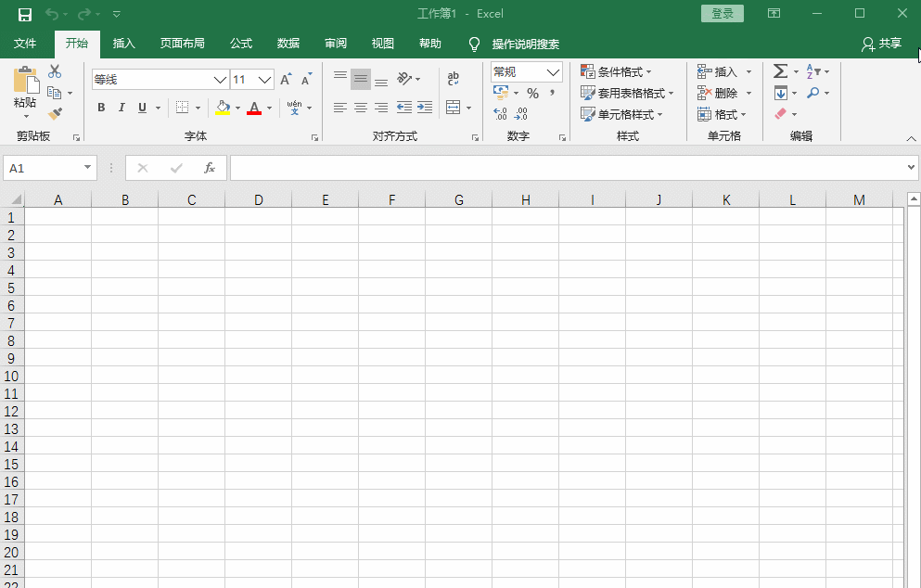Image resolution: width=921 pixels, height=588 pixels.
Task: Toggle underline with the U icon
Action: pos(141,107)
